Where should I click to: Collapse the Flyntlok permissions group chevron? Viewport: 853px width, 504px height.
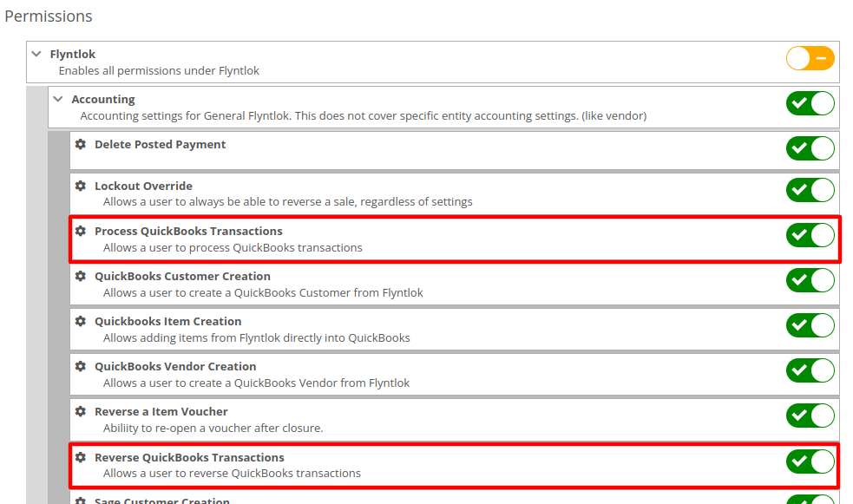pos(36,54)
